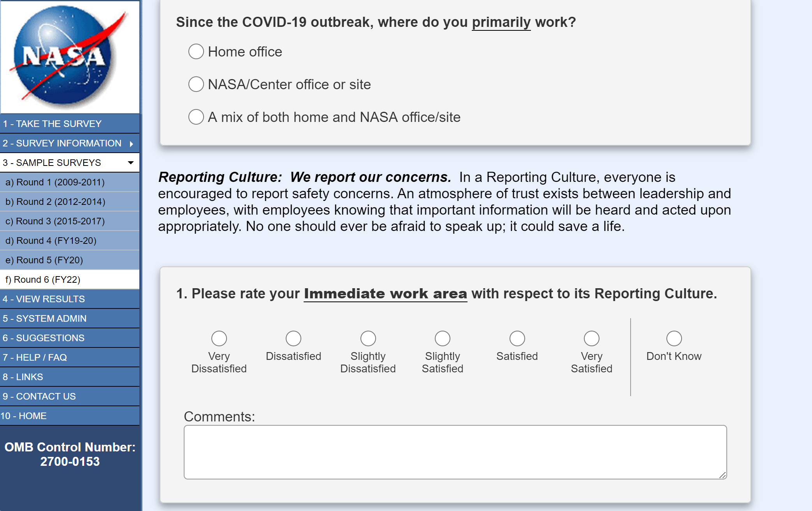Open the Help / FAQ page

(x=35, y=358)
